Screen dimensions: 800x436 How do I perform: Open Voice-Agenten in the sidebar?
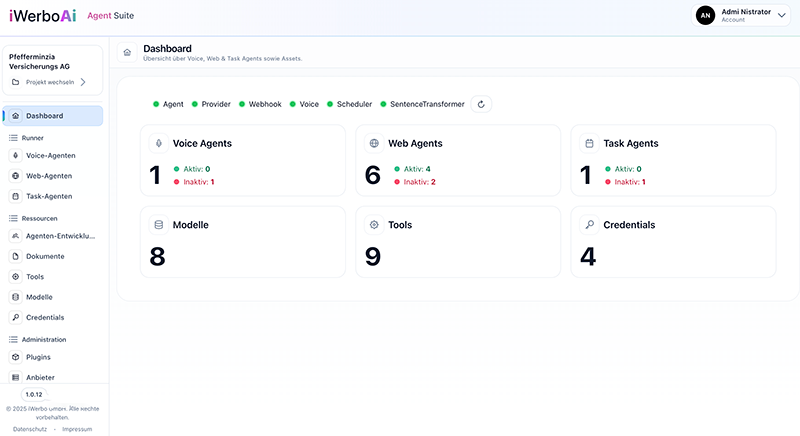click(x=50, y=156)
